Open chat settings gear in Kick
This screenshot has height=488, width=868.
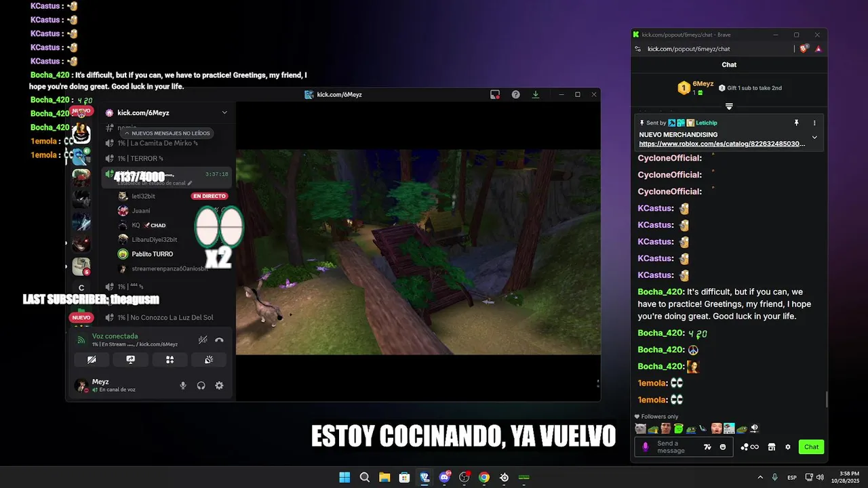tap(788, 447)
